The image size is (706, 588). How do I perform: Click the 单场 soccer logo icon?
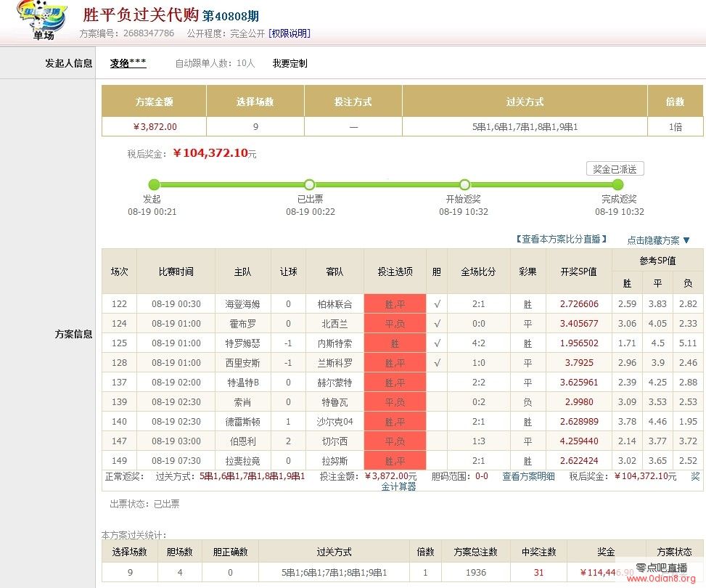click(x=44, y=21)
